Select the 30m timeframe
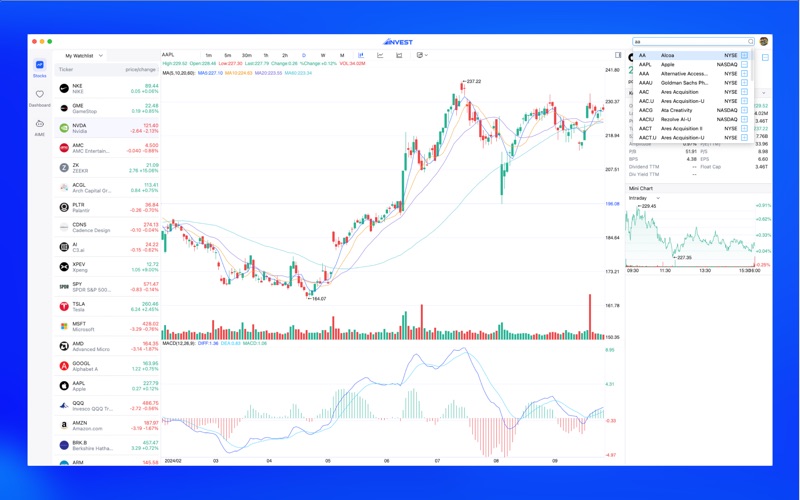The image size is (800, 500). pyautogui.click(x=246, y=55)
